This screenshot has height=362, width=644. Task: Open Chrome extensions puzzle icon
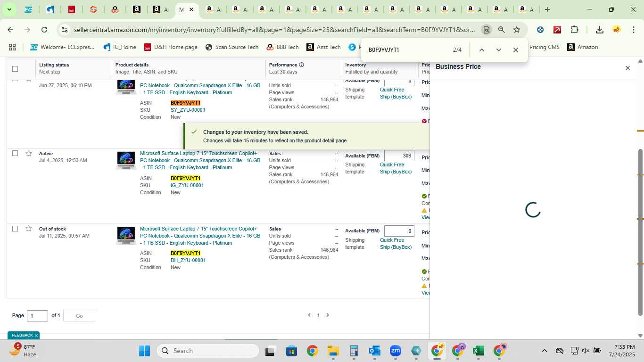(574, 30)
